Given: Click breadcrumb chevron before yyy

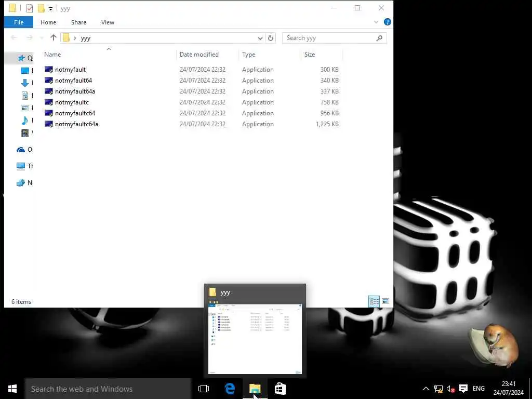Looking at the screenshot, I should [x=75, y=38].
